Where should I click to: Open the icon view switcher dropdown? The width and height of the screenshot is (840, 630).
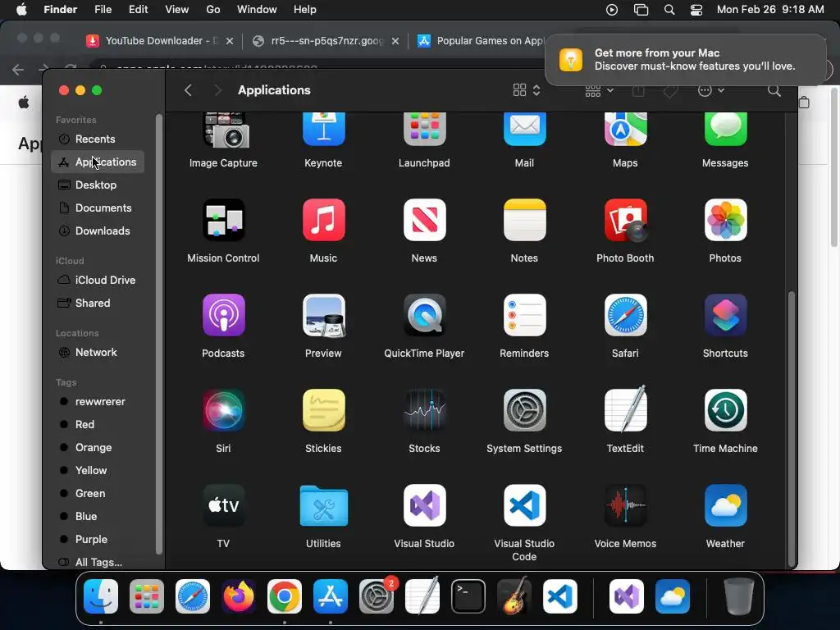click(527, 90)
